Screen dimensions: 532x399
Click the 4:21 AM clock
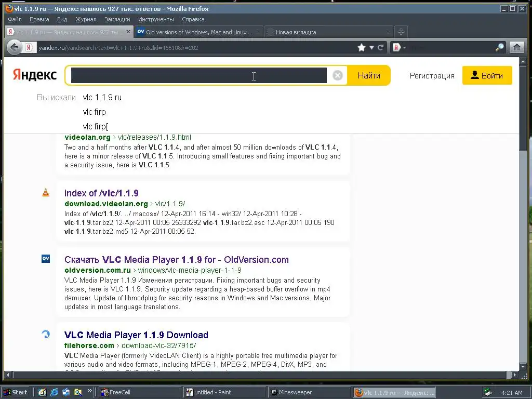tap(512, 393)
